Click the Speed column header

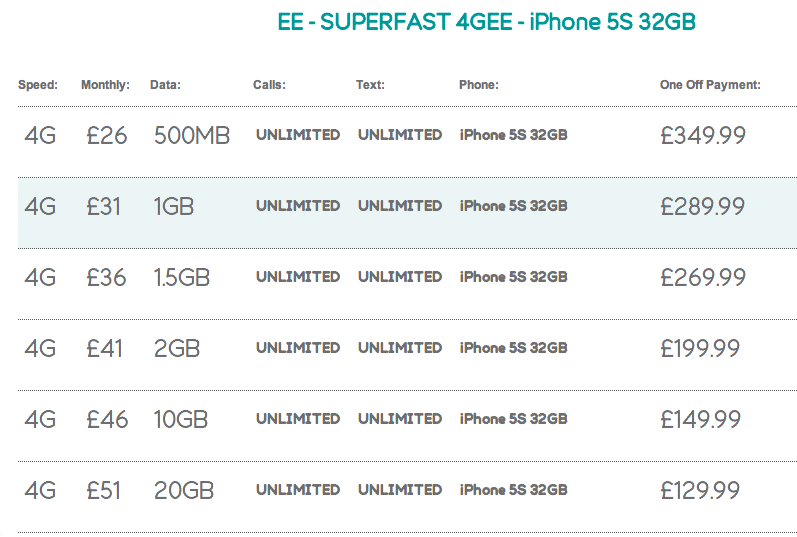(38, 85)
